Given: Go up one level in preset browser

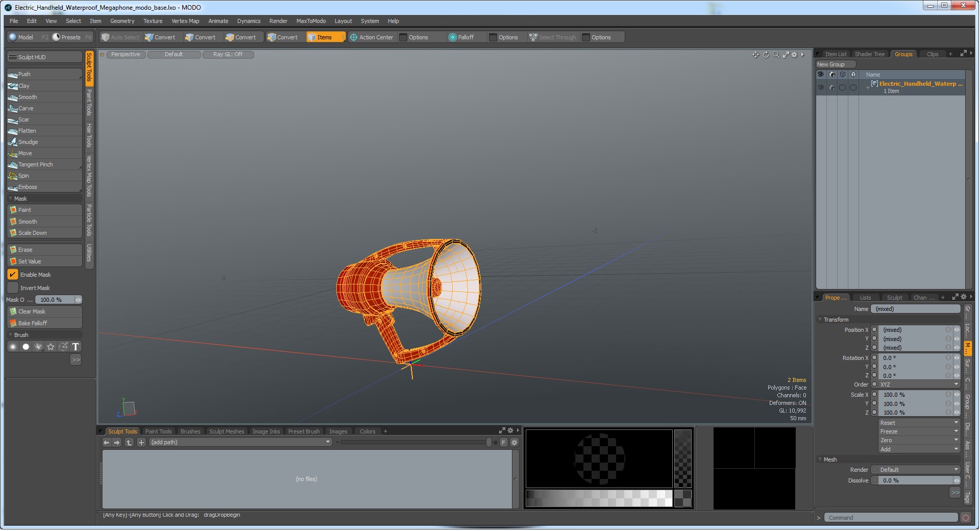Looking at the screenshot, I should [129, 443].
